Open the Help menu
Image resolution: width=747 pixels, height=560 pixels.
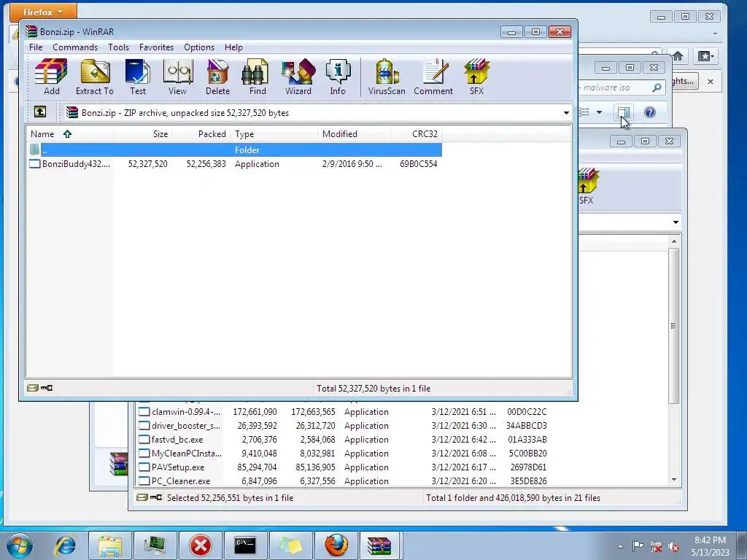click(x=233, y=47)
